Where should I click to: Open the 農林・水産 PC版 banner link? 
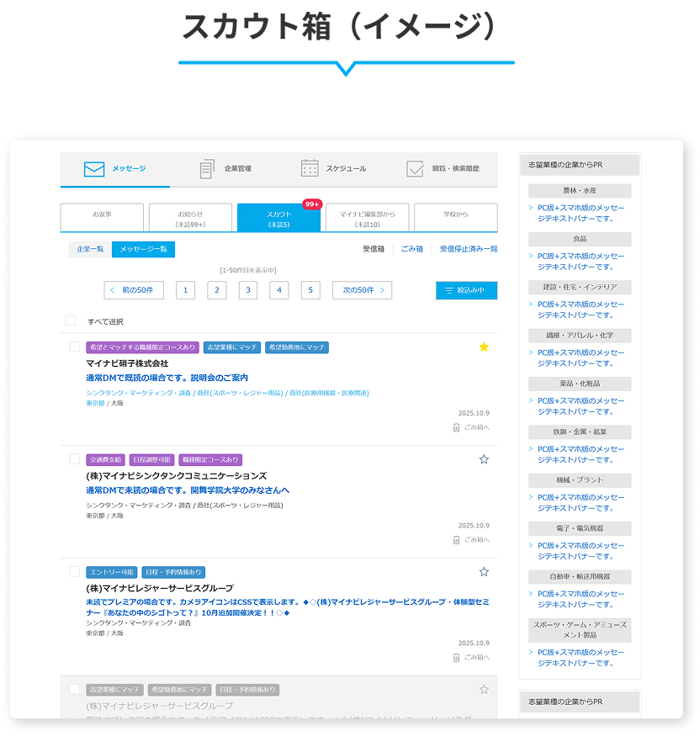581,213
